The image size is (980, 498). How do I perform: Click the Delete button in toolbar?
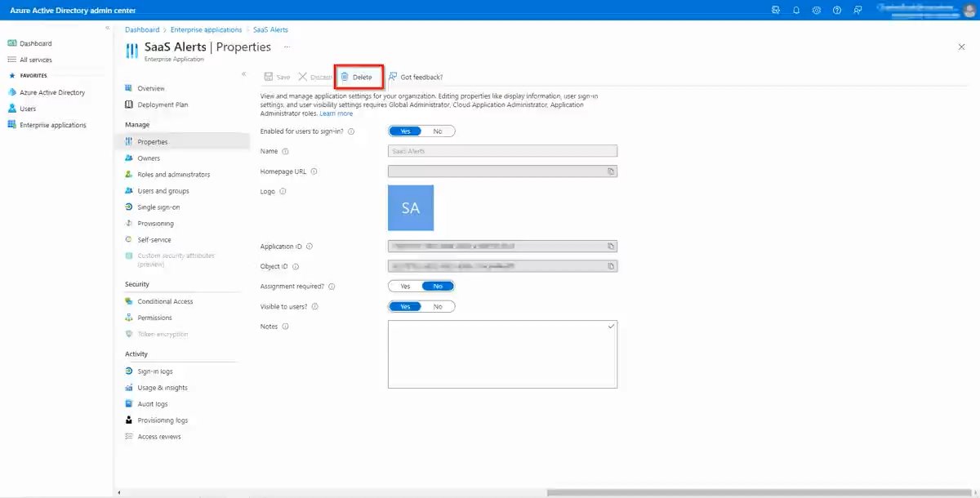tap(357, 77)
